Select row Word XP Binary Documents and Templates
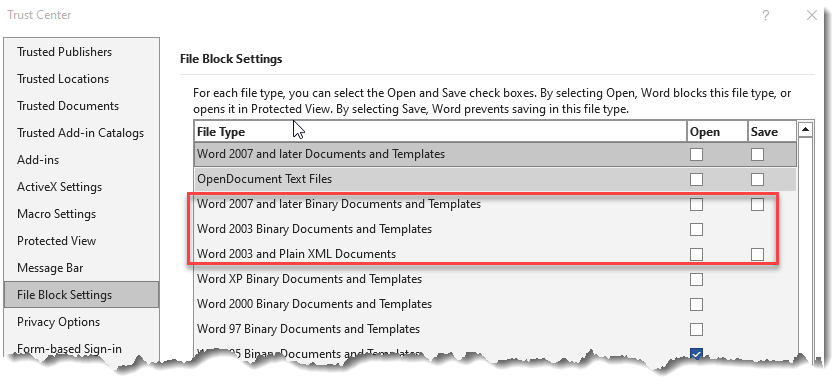This screenshot has height=391, width=839. tap(495, 279)
